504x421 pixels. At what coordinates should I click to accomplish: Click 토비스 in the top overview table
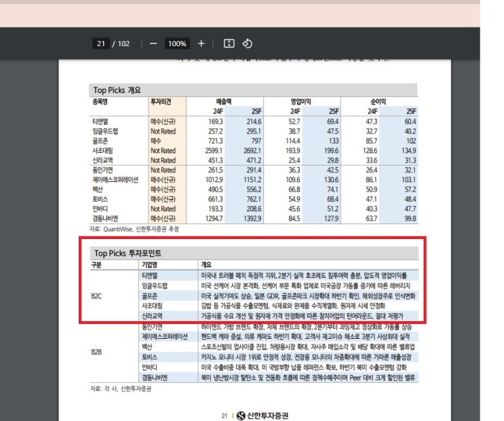point(100,199)
